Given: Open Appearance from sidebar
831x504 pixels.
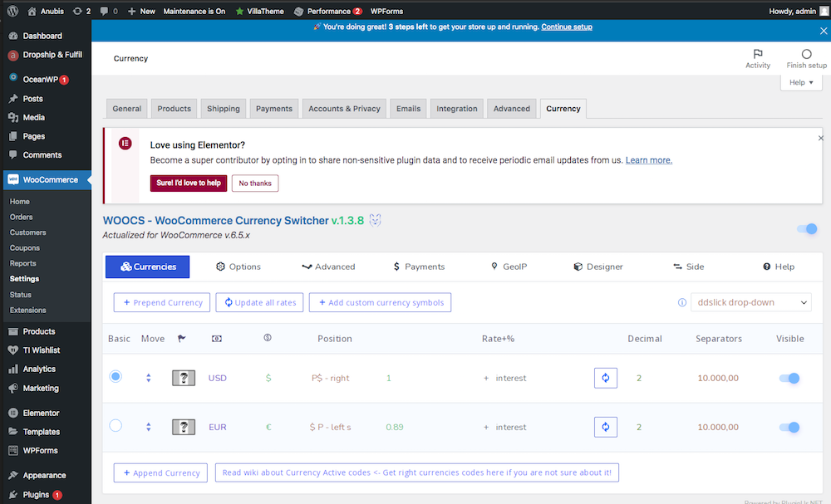Looking at the screenshot, I should click(46, 476).
